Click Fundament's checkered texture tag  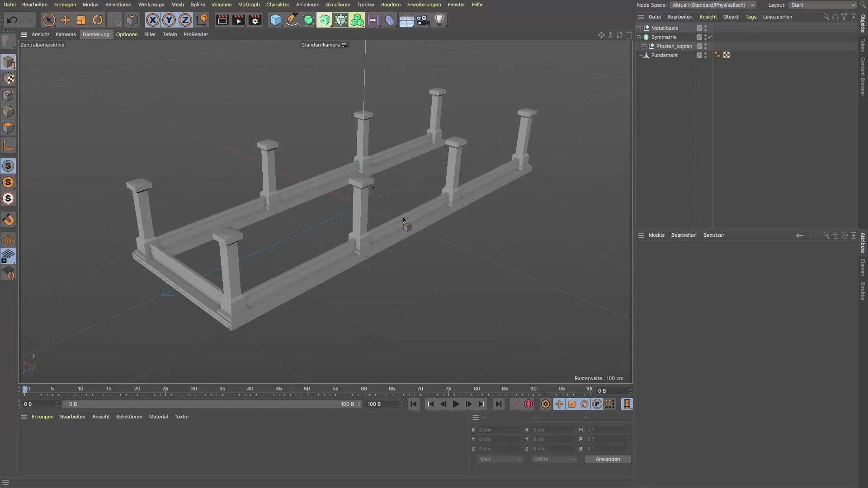726,55
